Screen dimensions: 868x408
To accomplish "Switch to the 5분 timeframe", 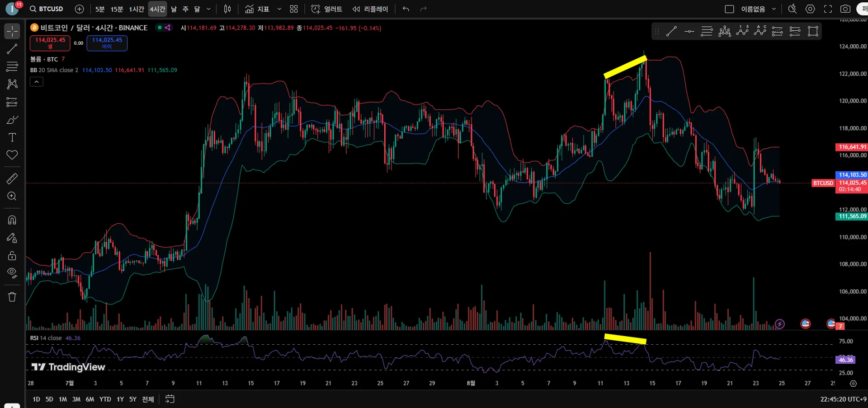I will 100,9.
